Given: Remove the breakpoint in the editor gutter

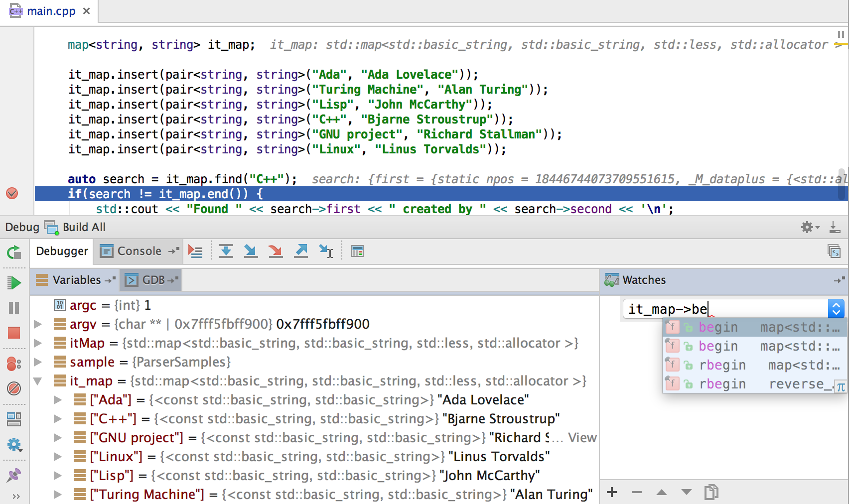Looking at the screenshot, I should tap(12, 194).
